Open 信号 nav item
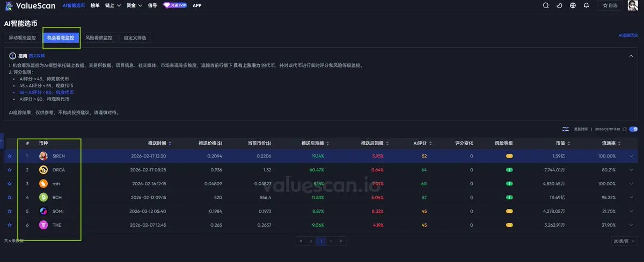This screenshot has width=644, height=262. tap(152, 5)
